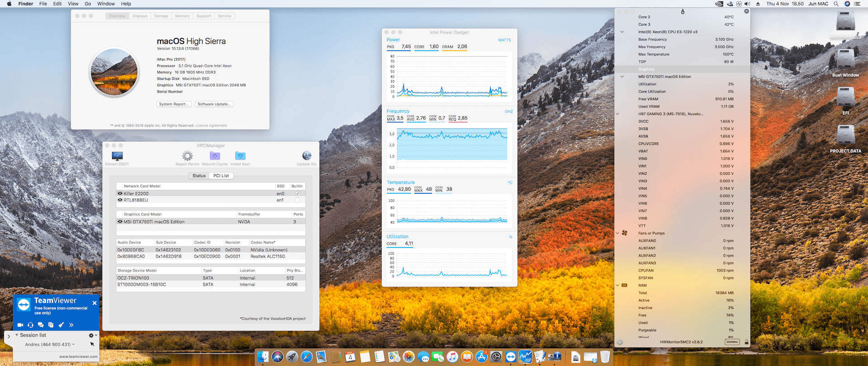Switch to Memory tab in About This Mac
This screenshot has height=366, width=868.
coord(182,16)
